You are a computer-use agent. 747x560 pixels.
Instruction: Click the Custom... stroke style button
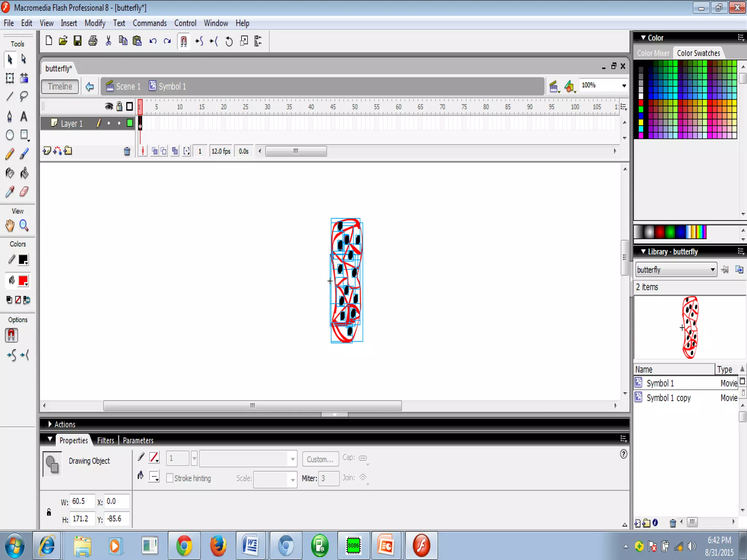(x=320, y=459)
